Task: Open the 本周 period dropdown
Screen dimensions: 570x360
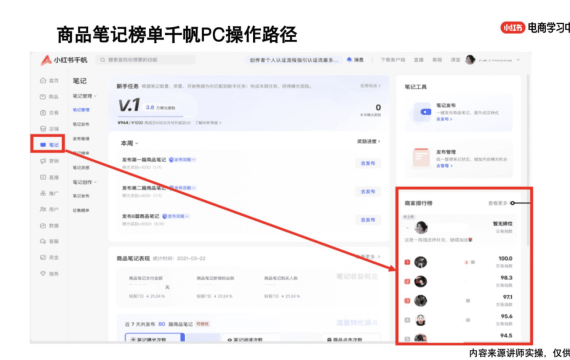Action: pyautogui.click(x=129, y=143)
